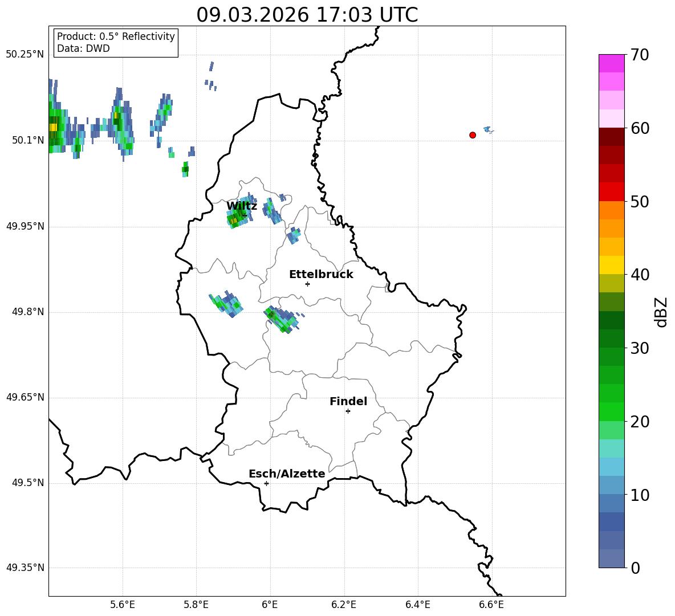Click the dark maroon 60 dBZ colorbar segment
Image resolution: width=675 pixels, height=616 pixels.
click(x=611, y=136)
